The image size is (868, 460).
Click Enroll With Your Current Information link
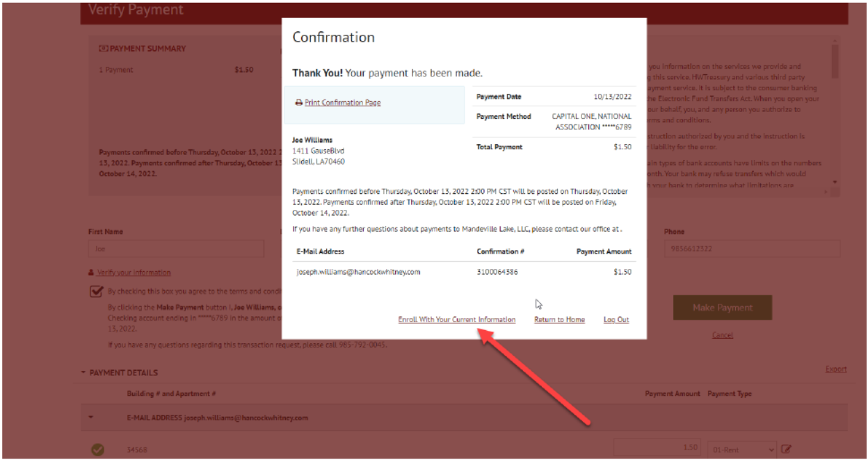pyautogui.click(x=456, y=320)
